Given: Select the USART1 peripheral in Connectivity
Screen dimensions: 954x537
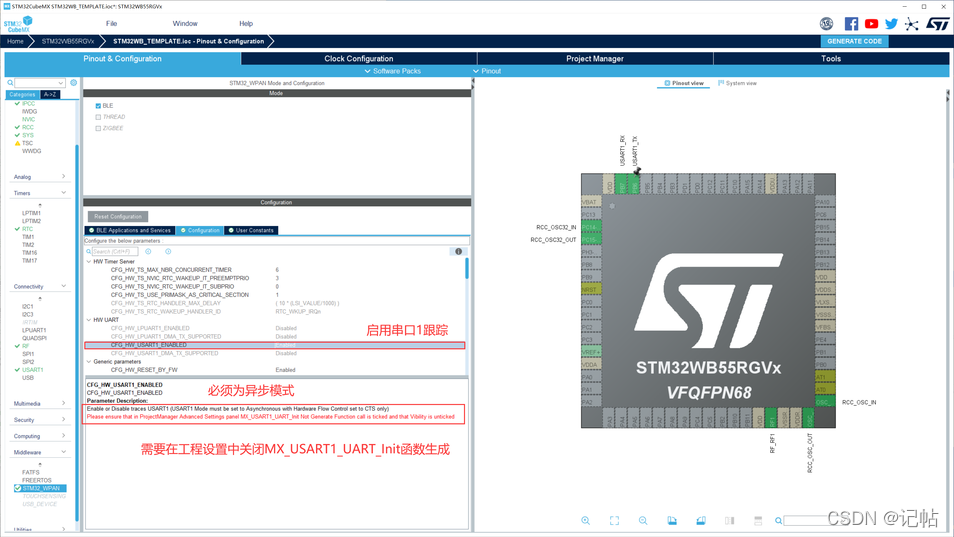Looking at the screenshot, I should pyautogui.click(x=33, y=370).
